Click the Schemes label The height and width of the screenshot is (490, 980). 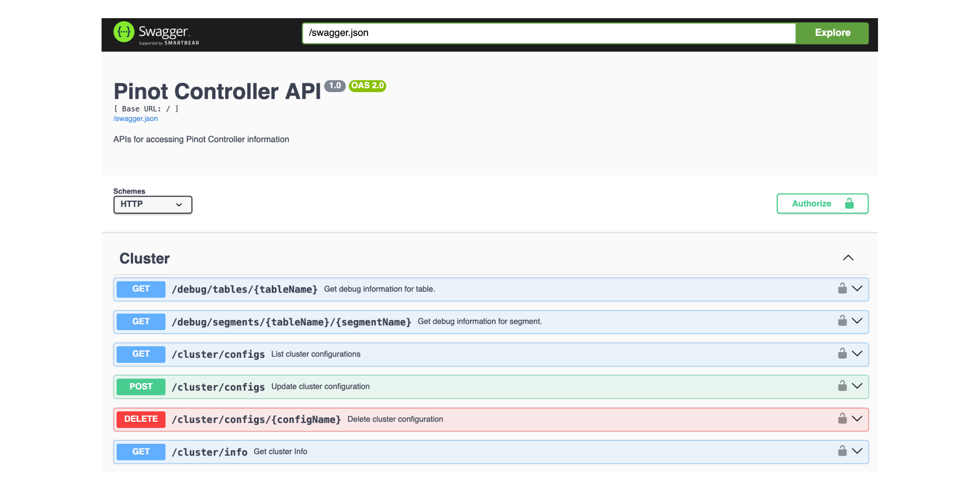pos(129,191)
